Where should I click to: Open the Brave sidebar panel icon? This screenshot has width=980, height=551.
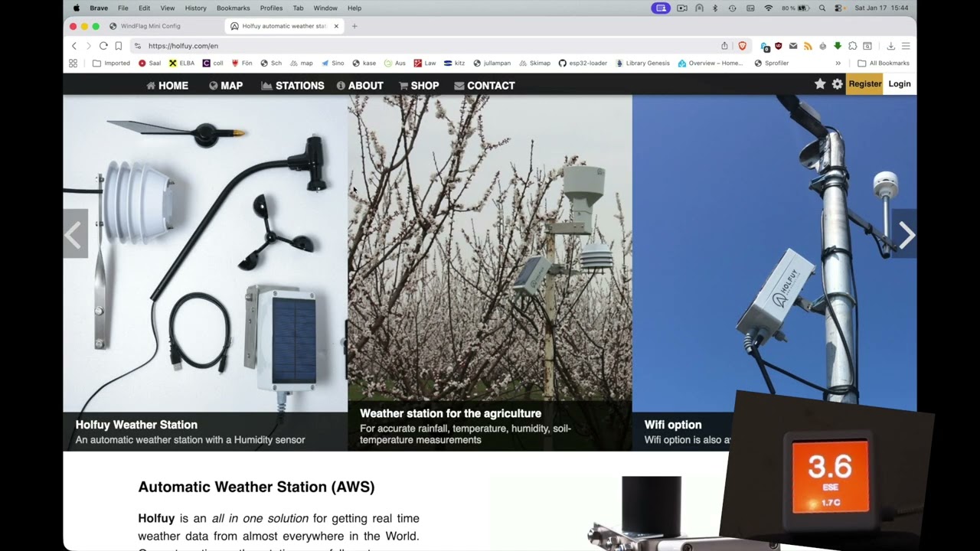(867, 46)
